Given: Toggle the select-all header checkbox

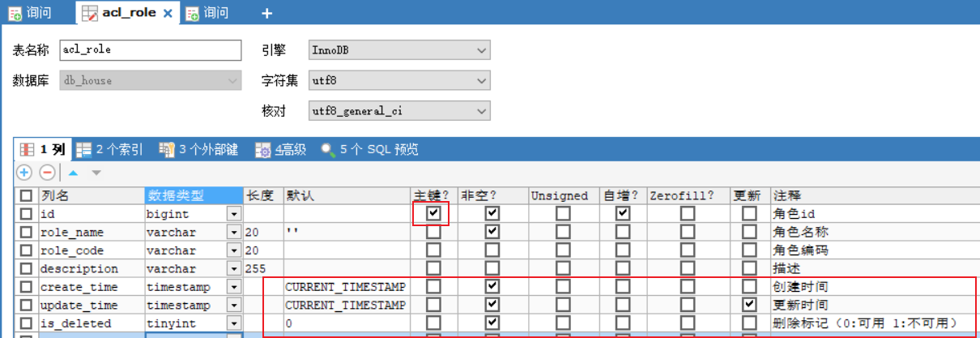Looking at the screenshot, I should click(27, 195).
